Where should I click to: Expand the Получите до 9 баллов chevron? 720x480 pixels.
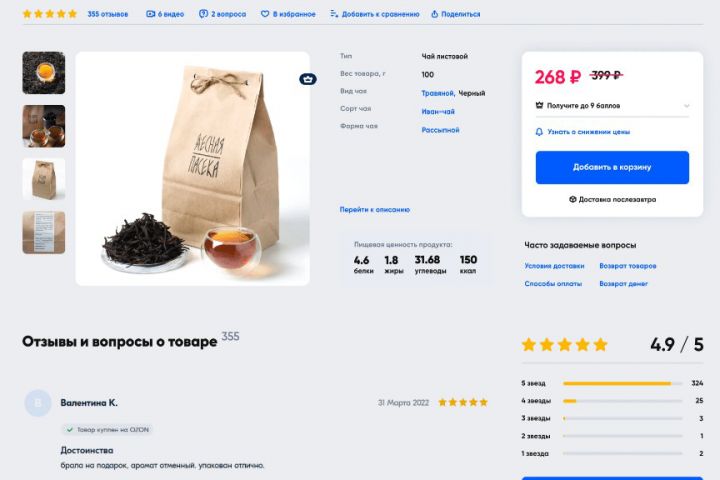pyautogui.click(x=686, y=106)
